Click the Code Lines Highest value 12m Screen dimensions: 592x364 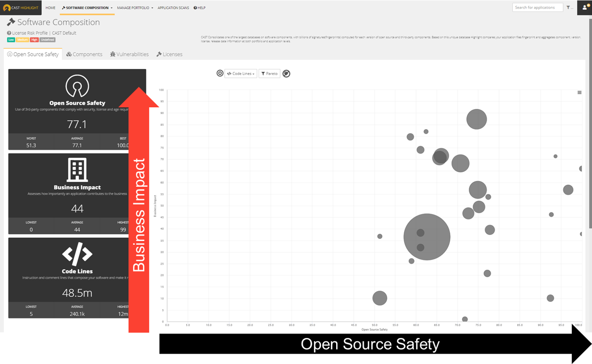(x=123, y=314)
